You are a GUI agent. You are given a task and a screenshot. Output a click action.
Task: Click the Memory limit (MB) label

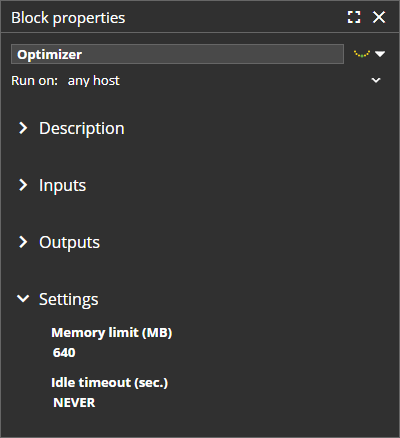(111, 333)
